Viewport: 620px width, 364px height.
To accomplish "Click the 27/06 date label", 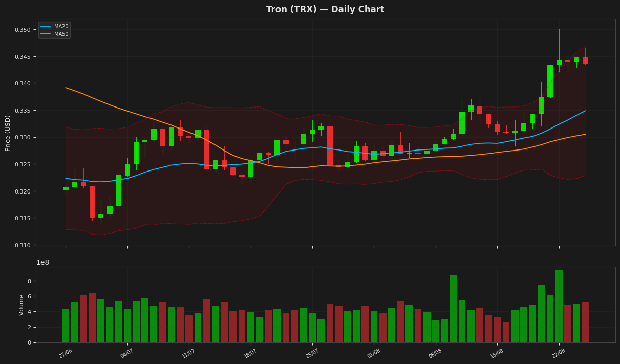I will pyautogui.click(x=65, y=354).
